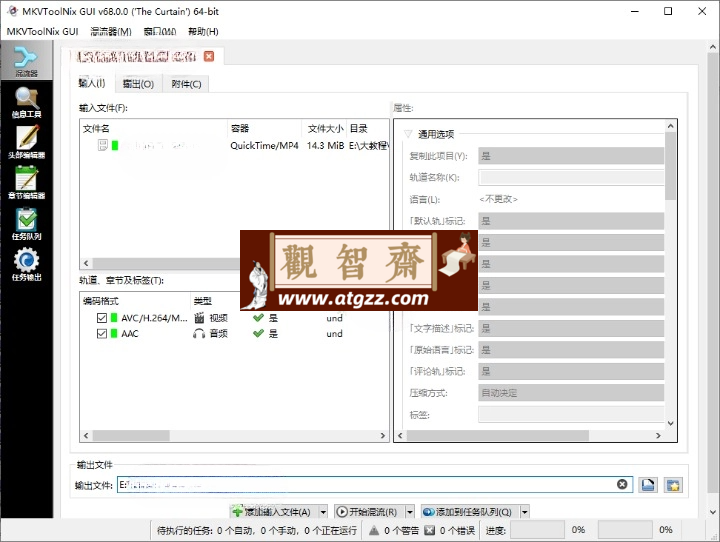Collapse the 通用选项 section
The width and height of the screenshot is (720, 542).
point(408,134)
